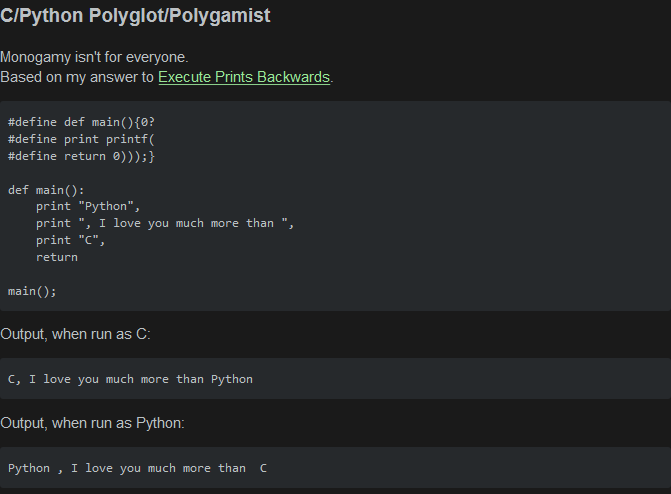The height and width of the screenshot is (494, 671).
Task: Click the #define return 0))); line
Action: pos(81,156)
